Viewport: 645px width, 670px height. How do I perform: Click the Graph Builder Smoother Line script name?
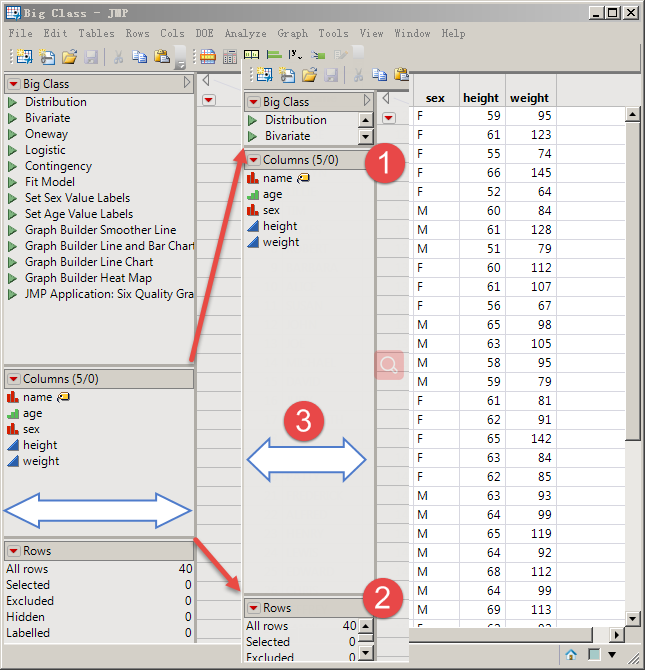point(100,230)
